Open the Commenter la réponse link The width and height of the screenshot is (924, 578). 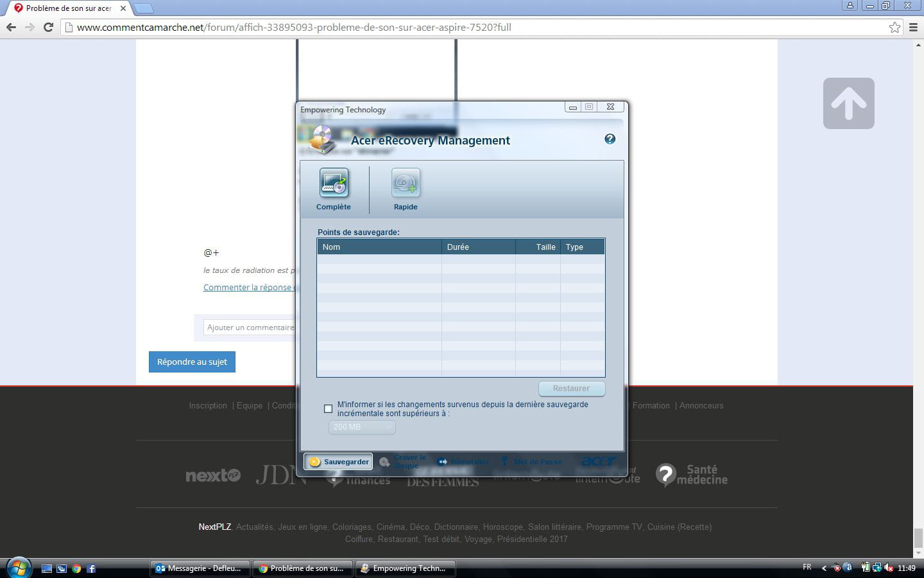coord(249,287)
